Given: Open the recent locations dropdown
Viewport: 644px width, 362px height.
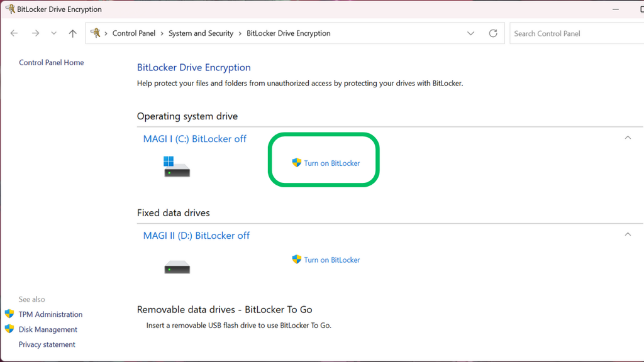Looking at the screenshot, I should pyautogui.click(x=53, y=33).
